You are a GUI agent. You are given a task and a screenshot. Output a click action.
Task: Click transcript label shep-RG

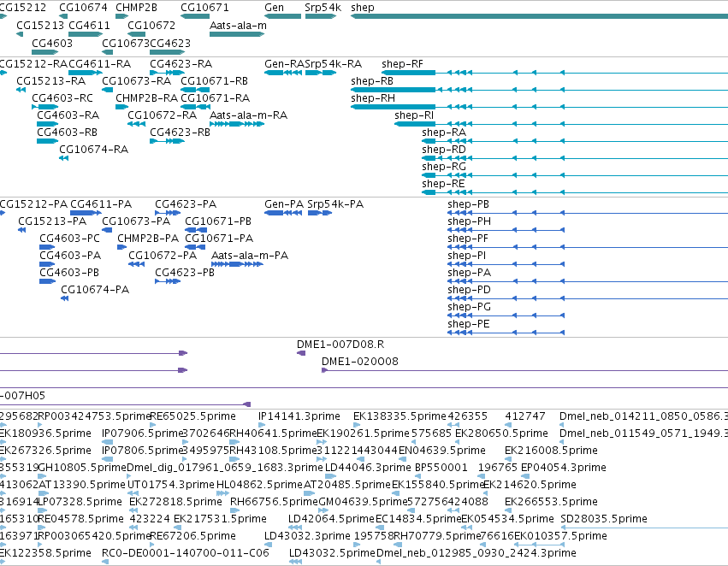[x=444, y=167]
